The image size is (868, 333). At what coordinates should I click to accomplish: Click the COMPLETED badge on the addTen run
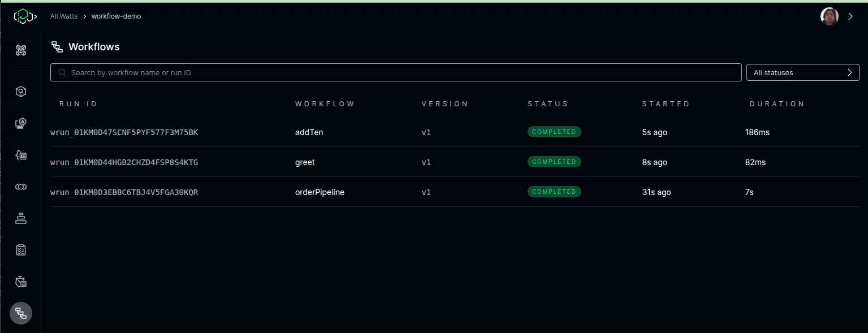[554, 132]
